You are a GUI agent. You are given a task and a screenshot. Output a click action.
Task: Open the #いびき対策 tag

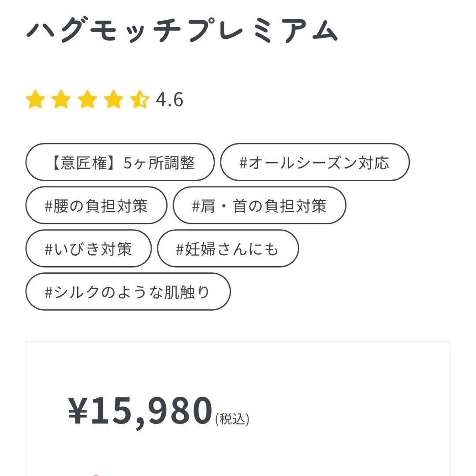[88, 249]
